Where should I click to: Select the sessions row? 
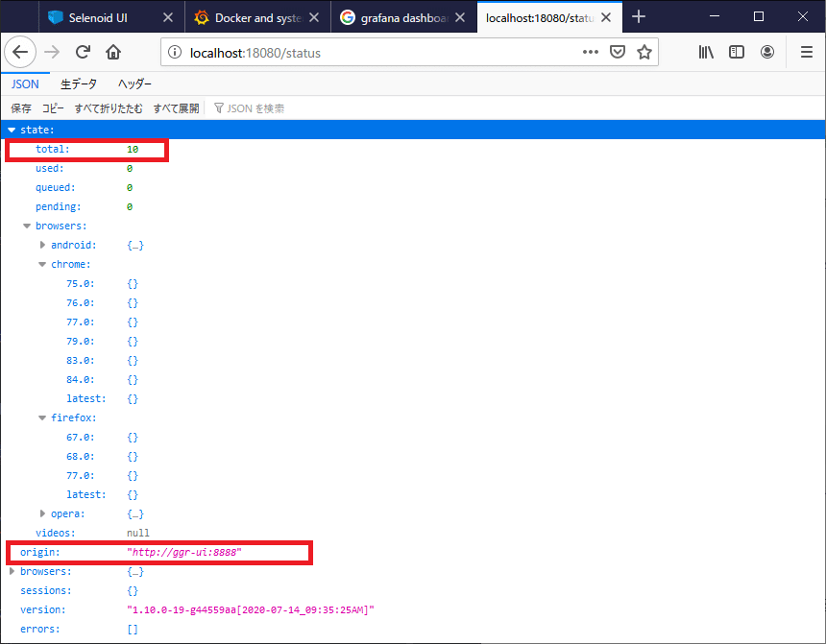(x=413, y=590)
